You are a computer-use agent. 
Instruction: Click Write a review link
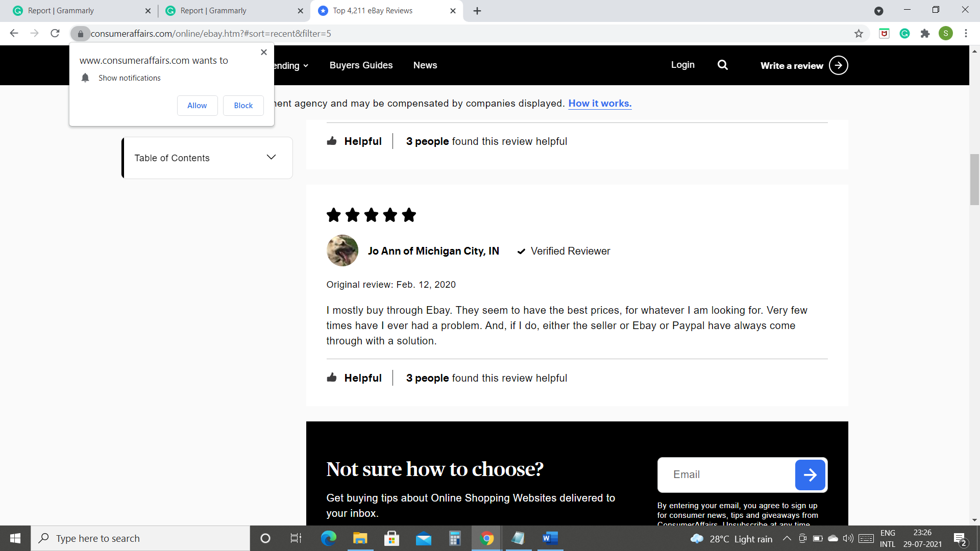(x=792, y=65)
